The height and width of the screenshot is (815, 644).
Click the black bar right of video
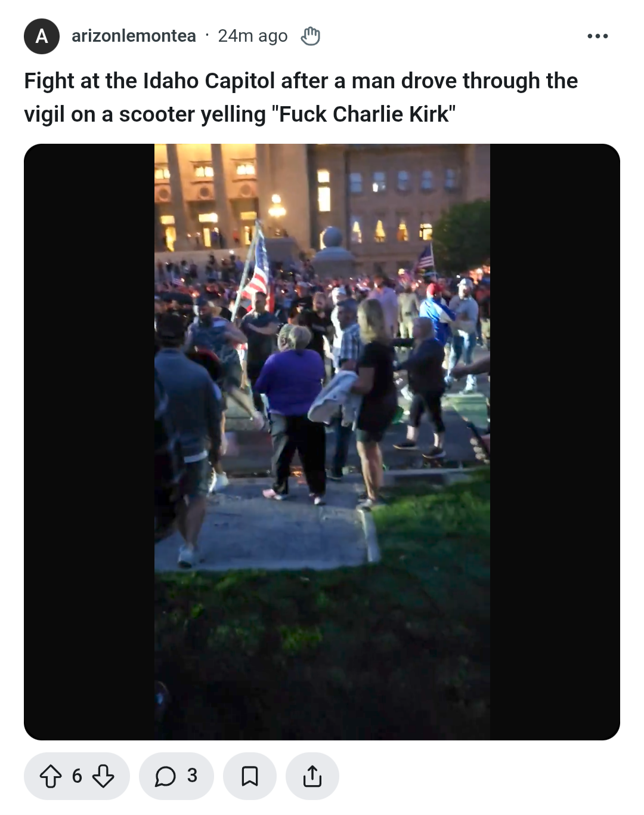tap(555, 442)
